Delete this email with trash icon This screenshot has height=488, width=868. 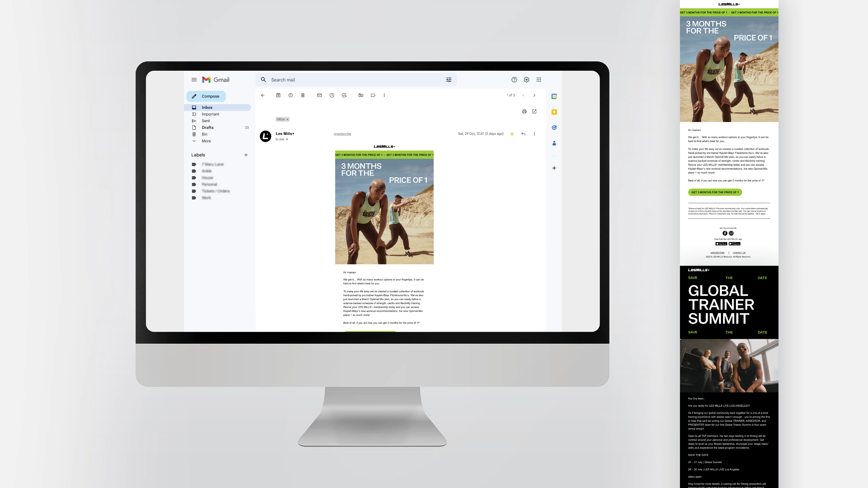click(303, 95)
